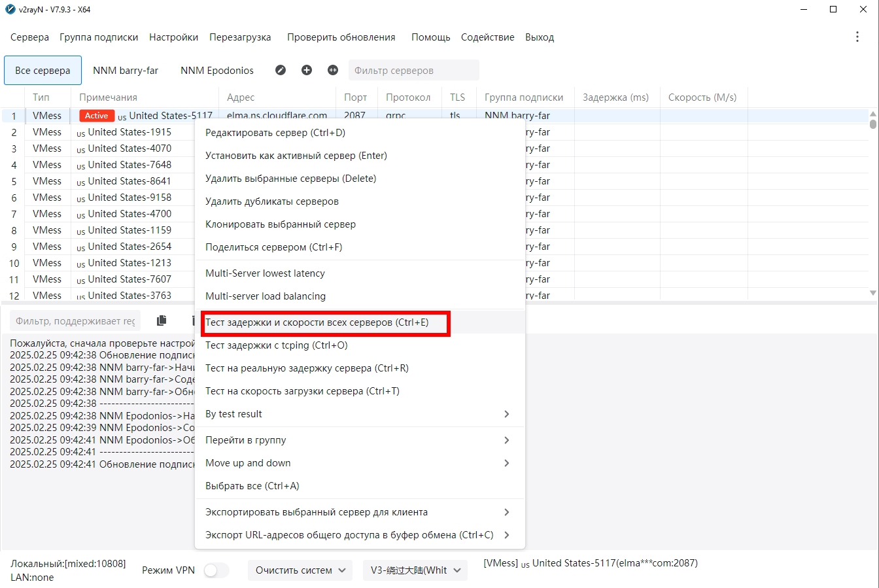Click the Локальный:[mixed:10808] status text
Viewport: 879px width, 588px height.
[x=68, y=563]
